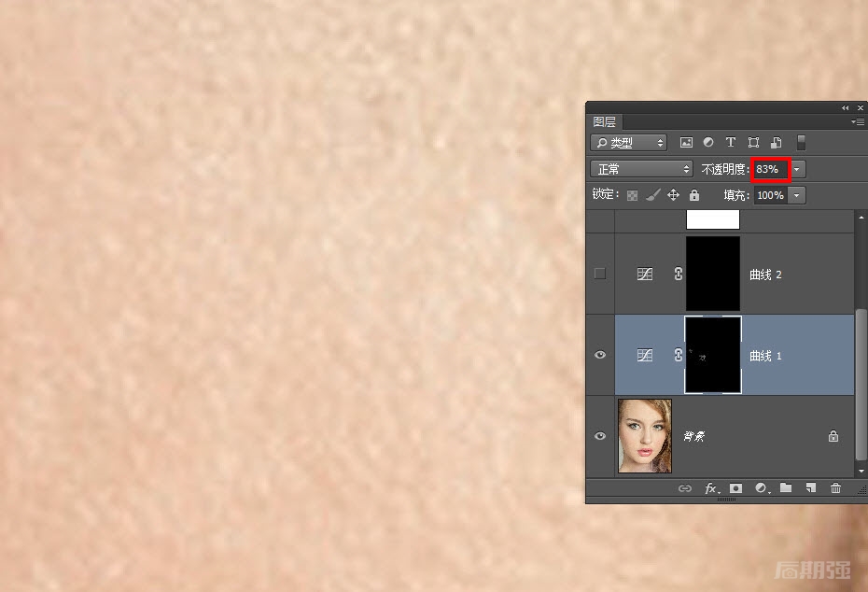The image size is (868, 592).
Task: Open the 类型 filter type dropdown
Action: (x=628, y=143)
